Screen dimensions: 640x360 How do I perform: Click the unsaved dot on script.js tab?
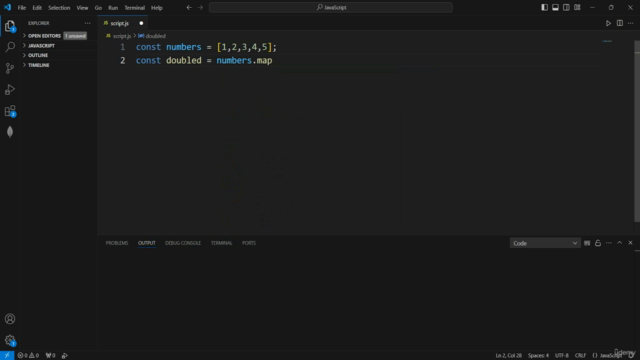[x=141, y=23]
